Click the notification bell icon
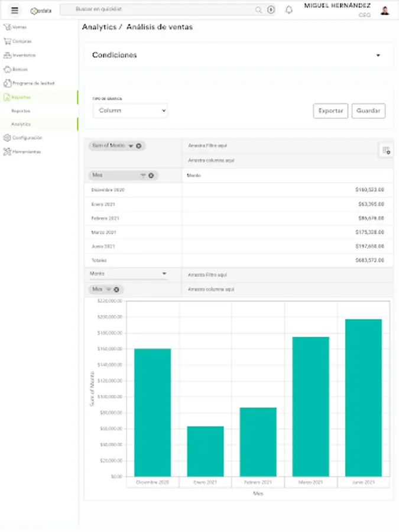This screenshot has width=399, height=532. (x=288, y=10)
